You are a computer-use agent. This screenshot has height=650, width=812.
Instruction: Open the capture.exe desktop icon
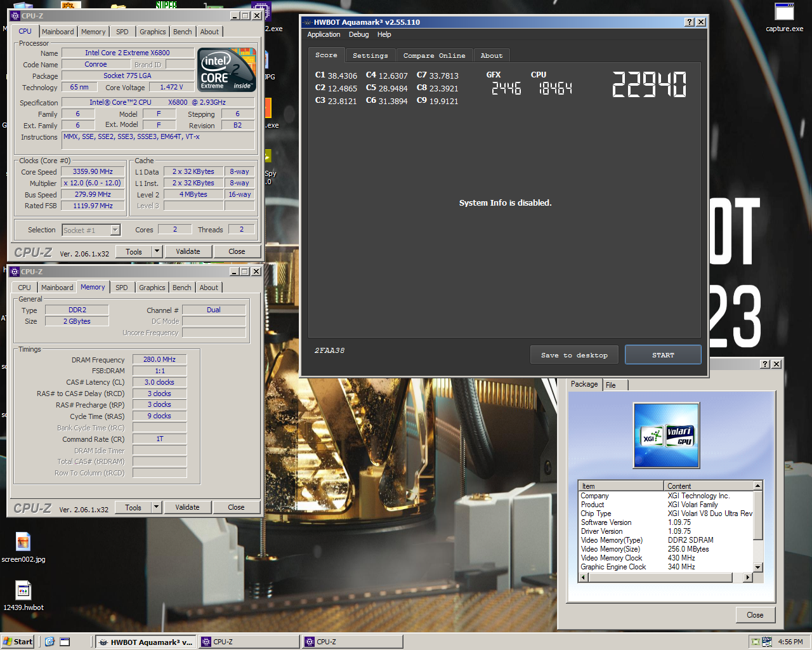(784, 17)
